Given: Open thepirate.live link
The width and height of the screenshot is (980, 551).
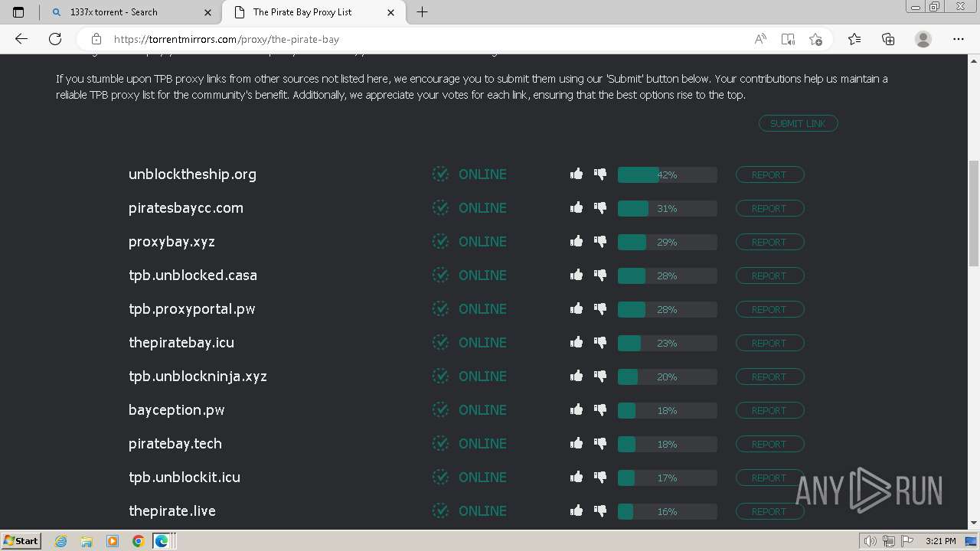Looking at the screenshot, I should 172,511.
